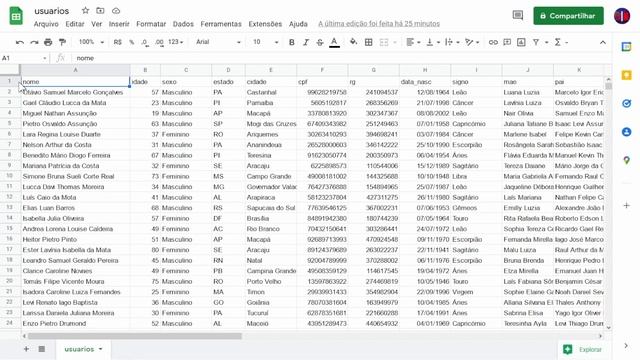This screenshot has height=360, width=640.
Task: Open Calendar side panel
Action: pos(627,47)
